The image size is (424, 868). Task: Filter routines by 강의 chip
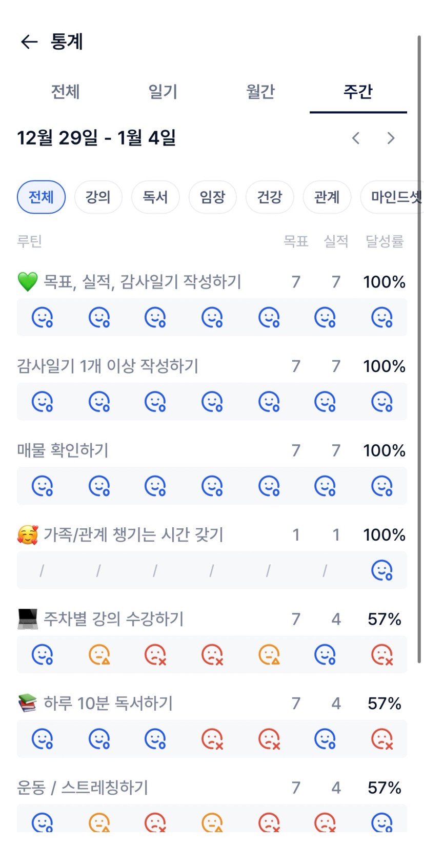tap(98, 197)
